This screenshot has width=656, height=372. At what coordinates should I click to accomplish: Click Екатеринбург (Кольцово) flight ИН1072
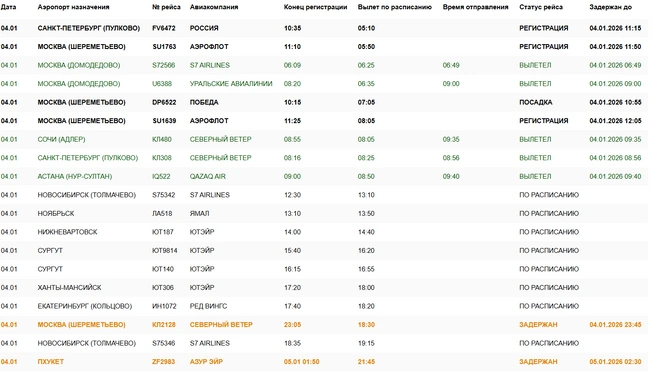tap(324, 306)
